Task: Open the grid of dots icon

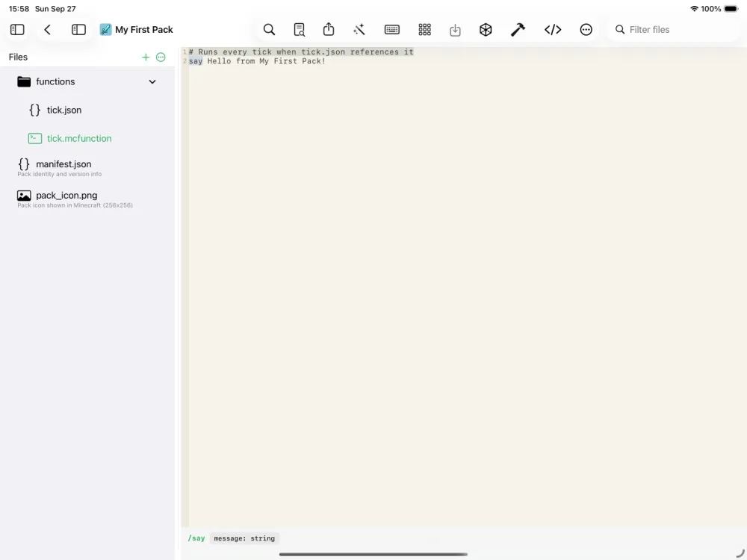Action: click(x=424, y=30)
